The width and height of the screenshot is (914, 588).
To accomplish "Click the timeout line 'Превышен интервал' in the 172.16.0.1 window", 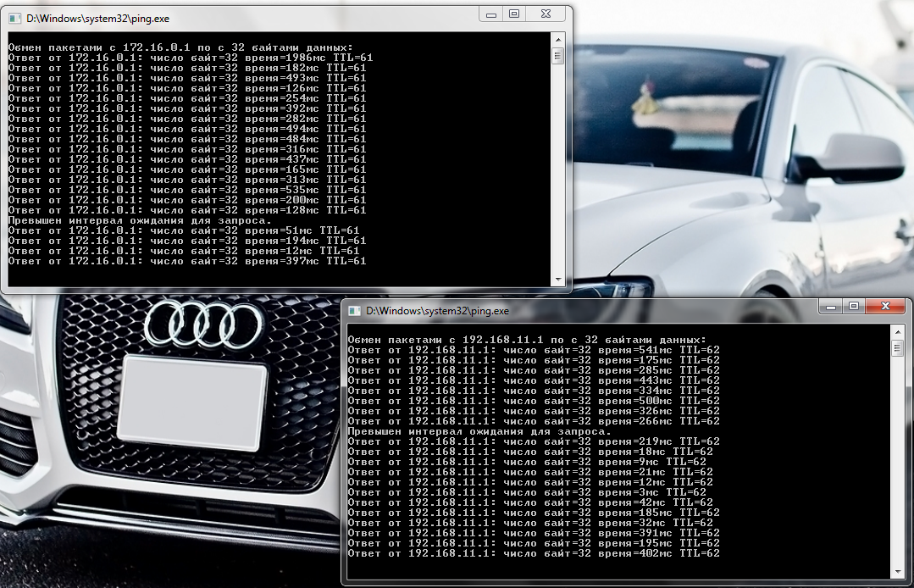I will [140, 220].
